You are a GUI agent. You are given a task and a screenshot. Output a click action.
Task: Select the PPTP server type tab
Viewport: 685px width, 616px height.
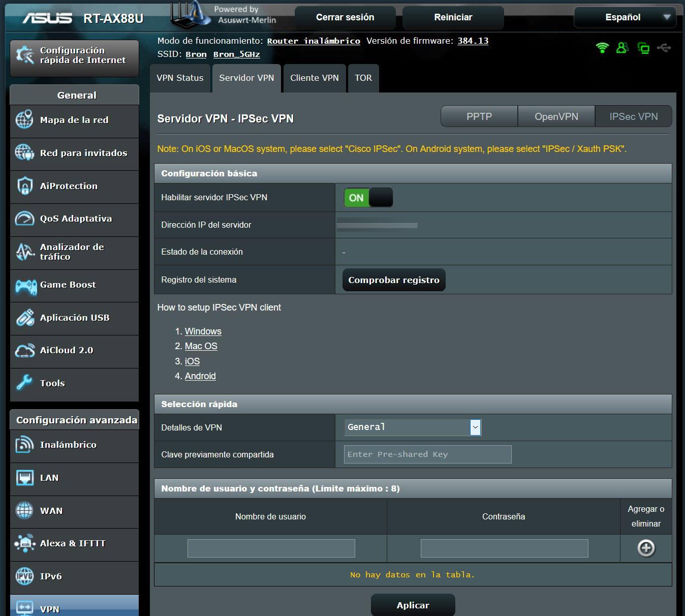pyautogui.click(x=479, y=116)
